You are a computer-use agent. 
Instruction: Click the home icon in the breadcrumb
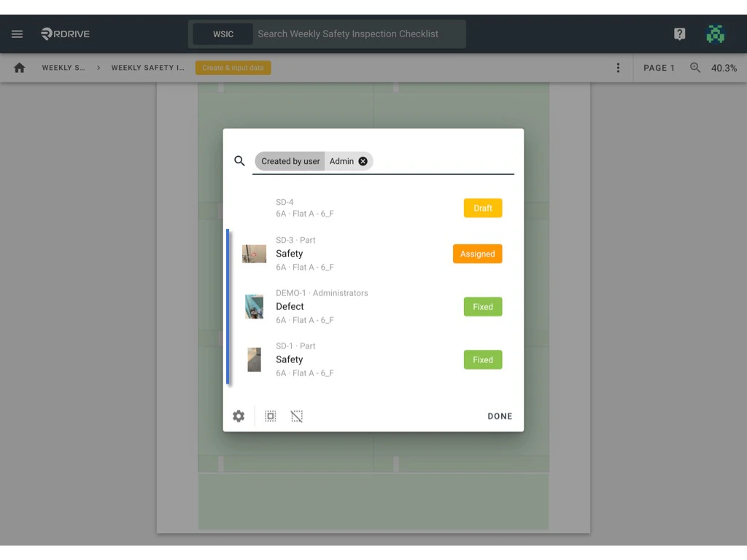(x=19, y=67)
